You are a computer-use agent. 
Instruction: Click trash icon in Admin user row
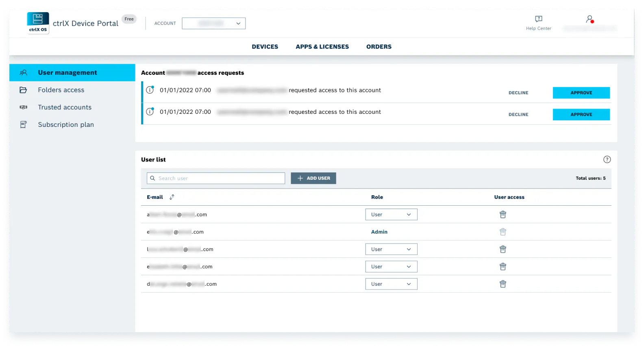[x=503, y=232]
